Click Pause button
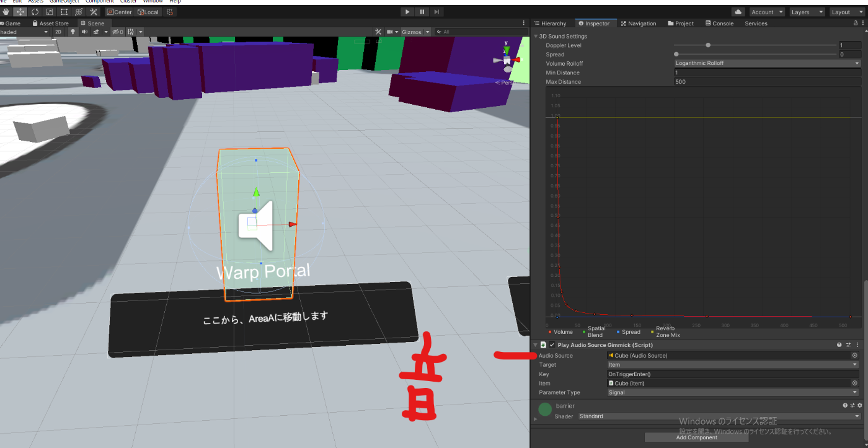 click(x=422, y=12)
